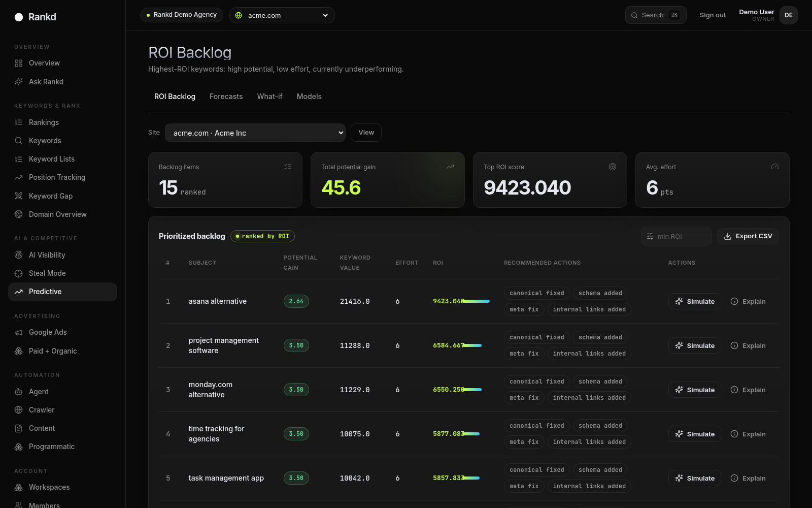Click the 21416.0 keyword value cell
The height and width of the screenshot is (508, 812).
click(355, 301)
